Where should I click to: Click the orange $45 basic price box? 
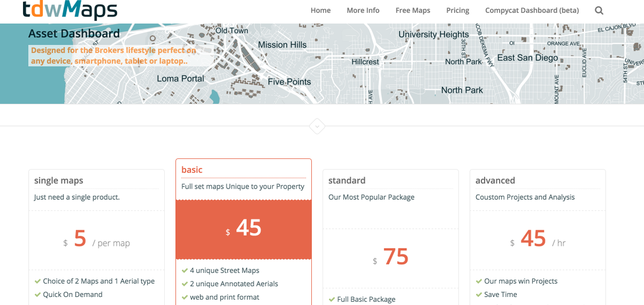[244, 229]
